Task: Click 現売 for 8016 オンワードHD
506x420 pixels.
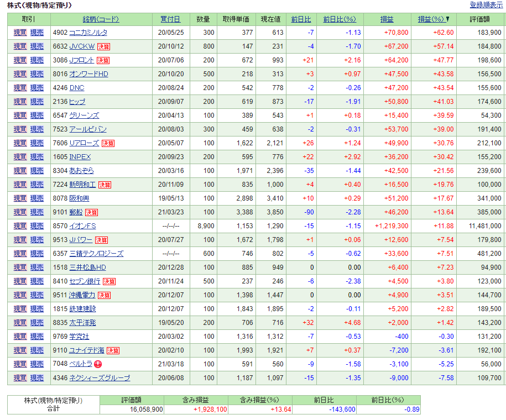Action: tap(37, 74)
